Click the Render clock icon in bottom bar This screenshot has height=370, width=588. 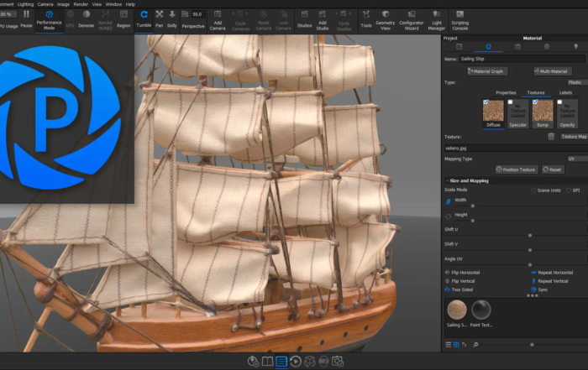296,362
